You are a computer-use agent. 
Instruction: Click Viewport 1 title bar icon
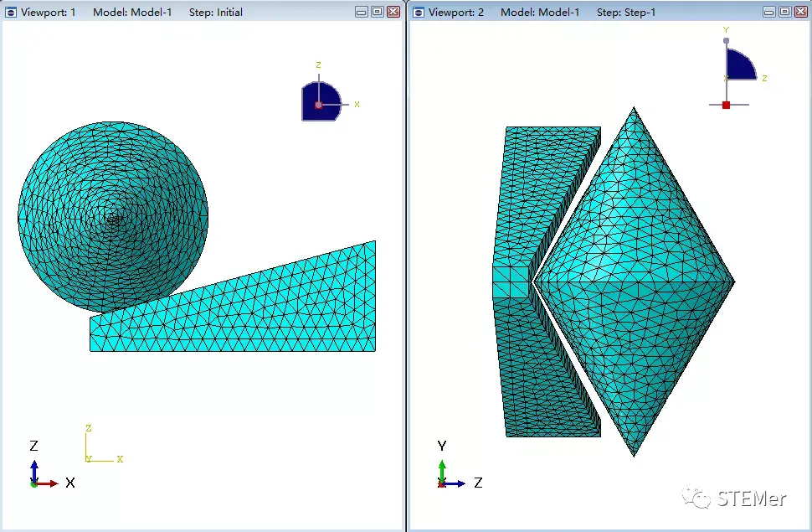pyautogui.click(x=11, y=12)
